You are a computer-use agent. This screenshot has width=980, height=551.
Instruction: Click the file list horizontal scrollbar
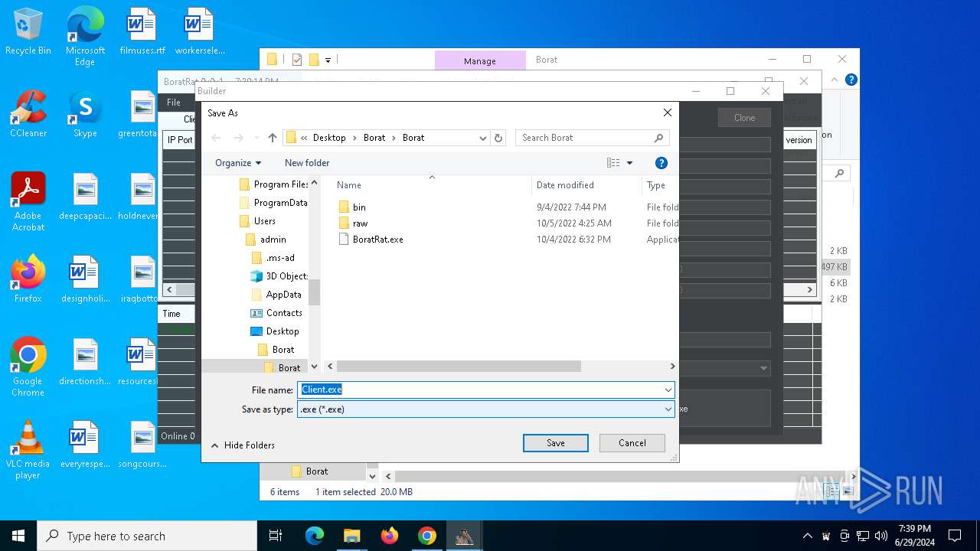[x=458, y=367]
